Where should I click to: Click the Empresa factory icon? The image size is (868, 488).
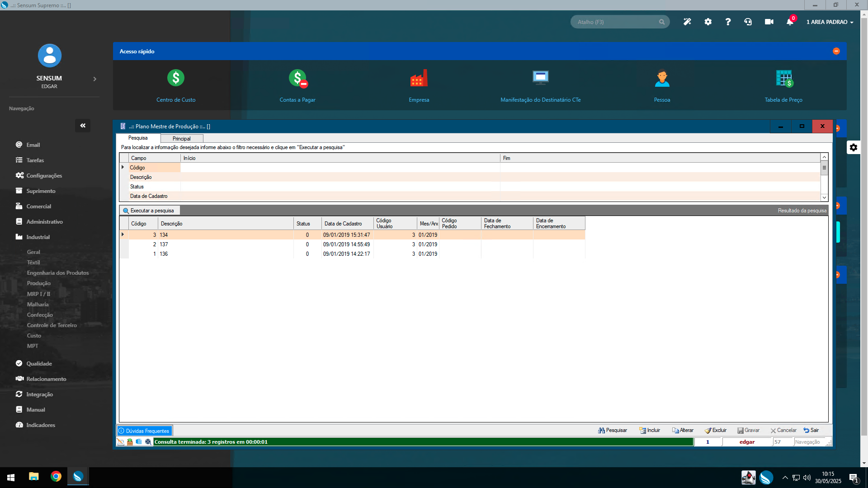[419, 78]
